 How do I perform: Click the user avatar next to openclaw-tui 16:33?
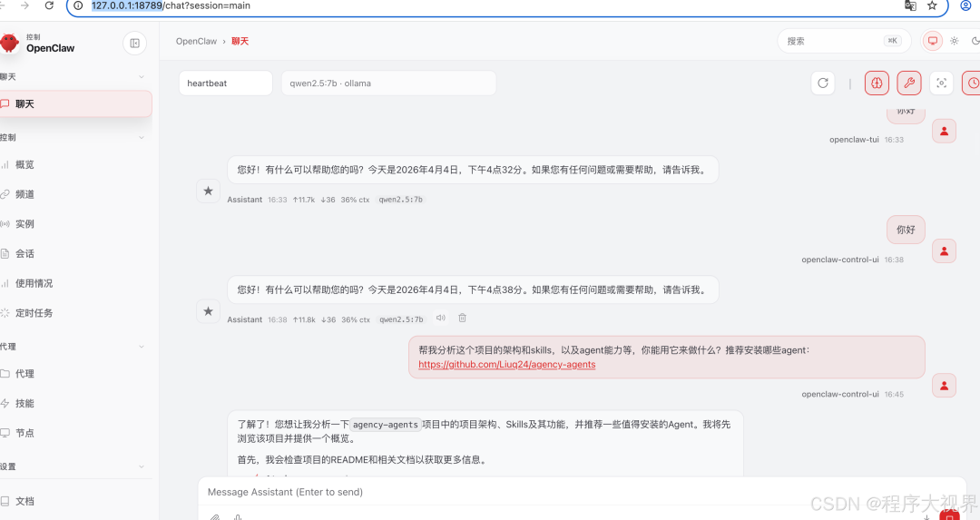944,132
